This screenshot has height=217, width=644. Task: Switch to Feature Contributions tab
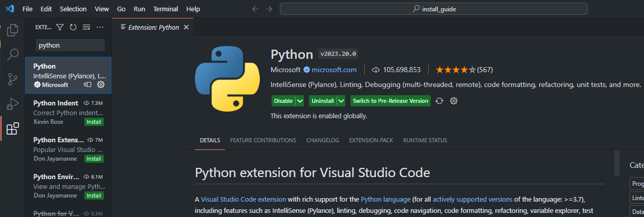click(263, 140)
